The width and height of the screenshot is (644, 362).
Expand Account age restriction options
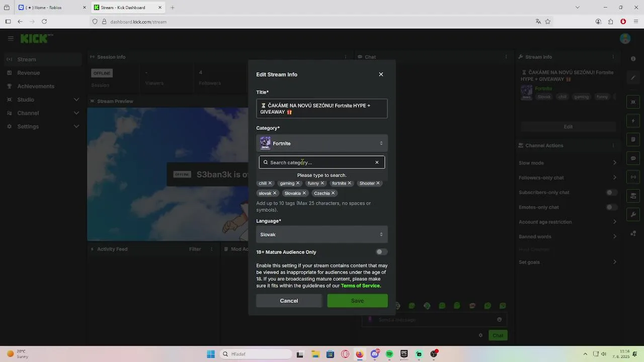(568, 222)
